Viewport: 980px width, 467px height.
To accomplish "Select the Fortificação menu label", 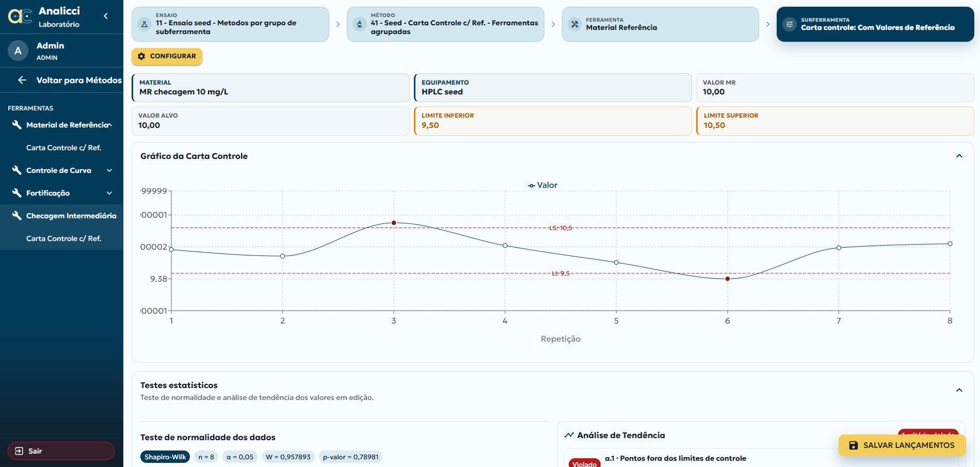I will (x=48, y=193).
